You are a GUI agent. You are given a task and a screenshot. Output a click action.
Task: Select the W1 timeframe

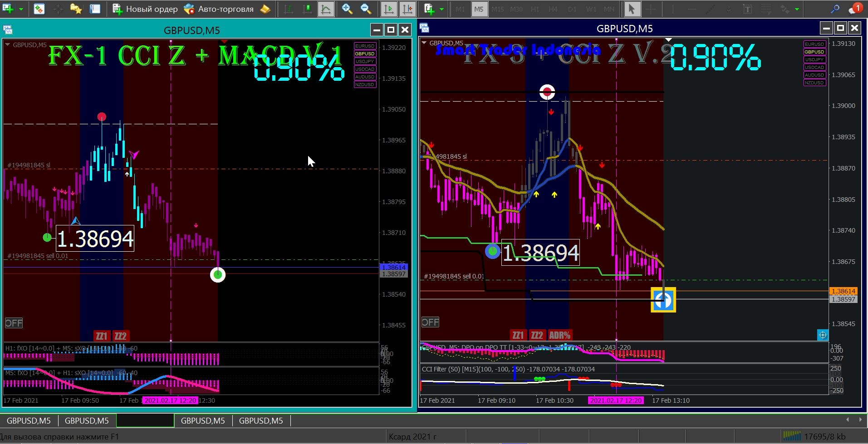(x=591, y=9)
